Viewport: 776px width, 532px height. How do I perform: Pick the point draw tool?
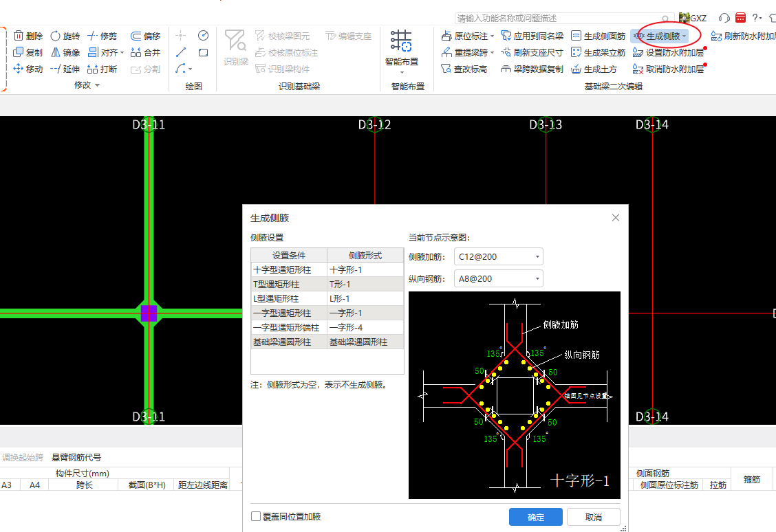[x=181, y=36]
